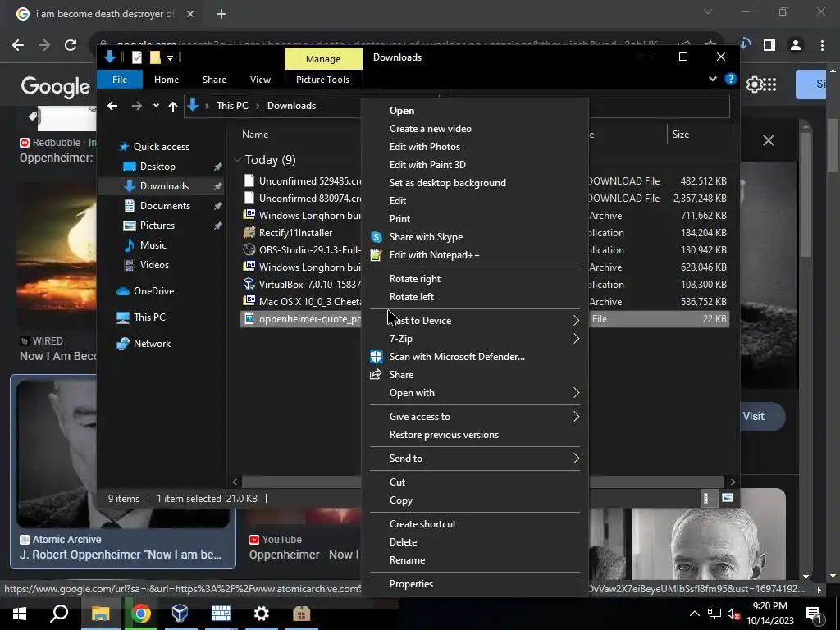Select Delete from the context menu
This screenshot has height=630, width=840.
tap(403, 542)
